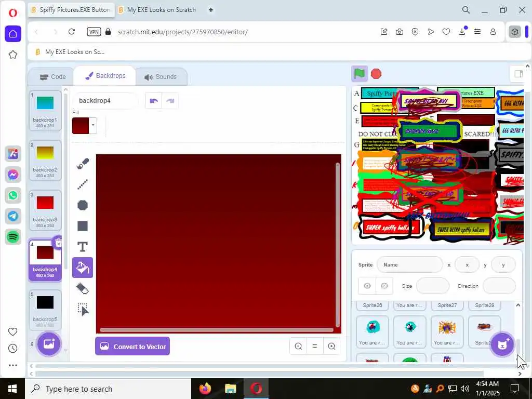
Task: Redo the paint edit
Action: click(x=170, y=101)
